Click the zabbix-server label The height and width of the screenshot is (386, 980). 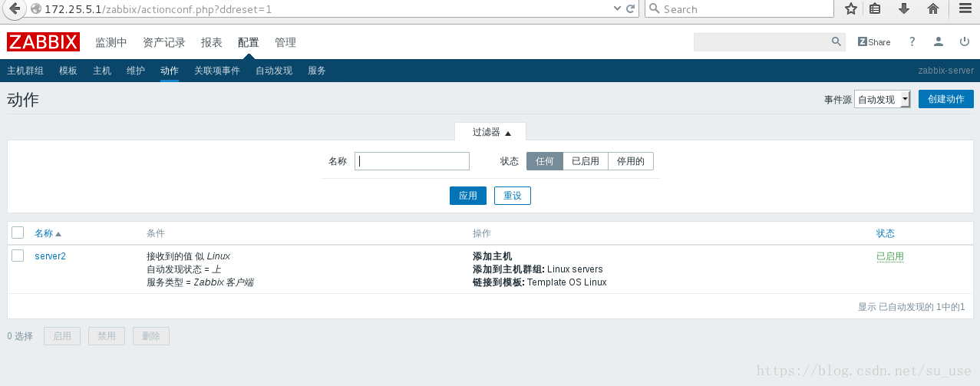[x=945, y=71]
